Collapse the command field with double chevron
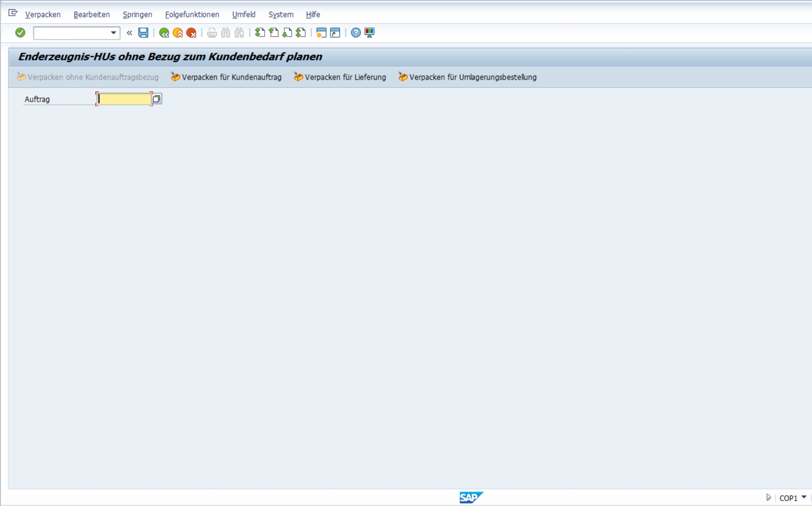Image resolution: width=812 pixels, height=506 pixels. (x=129, y=33)
